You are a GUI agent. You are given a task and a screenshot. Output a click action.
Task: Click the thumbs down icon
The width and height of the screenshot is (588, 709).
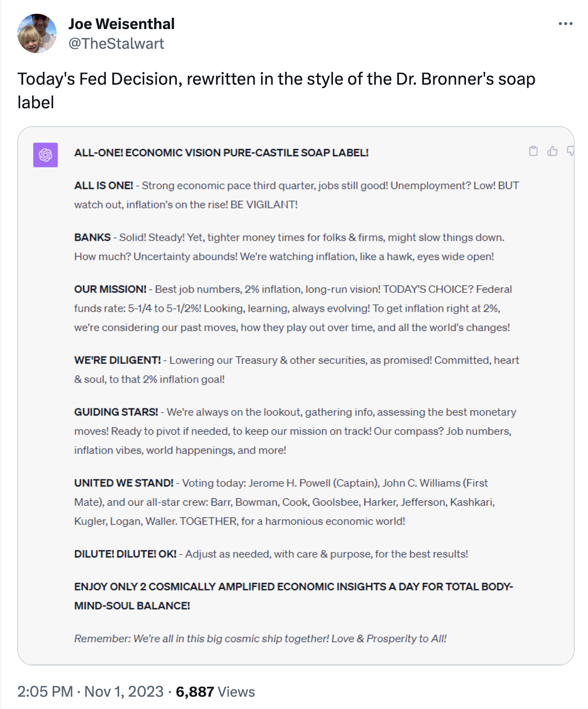570,151
